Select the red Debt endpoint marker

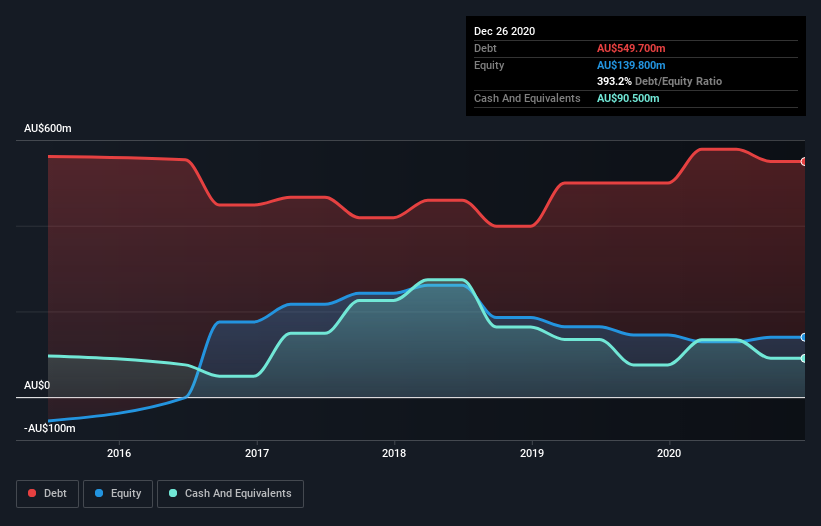803,162
